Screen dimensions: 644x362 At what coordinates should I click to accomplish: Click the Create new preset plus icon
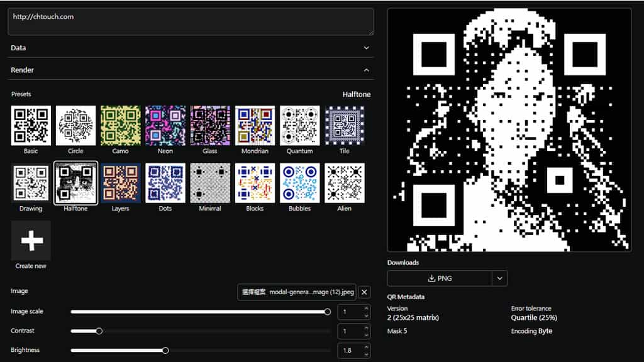coord(31,241)
